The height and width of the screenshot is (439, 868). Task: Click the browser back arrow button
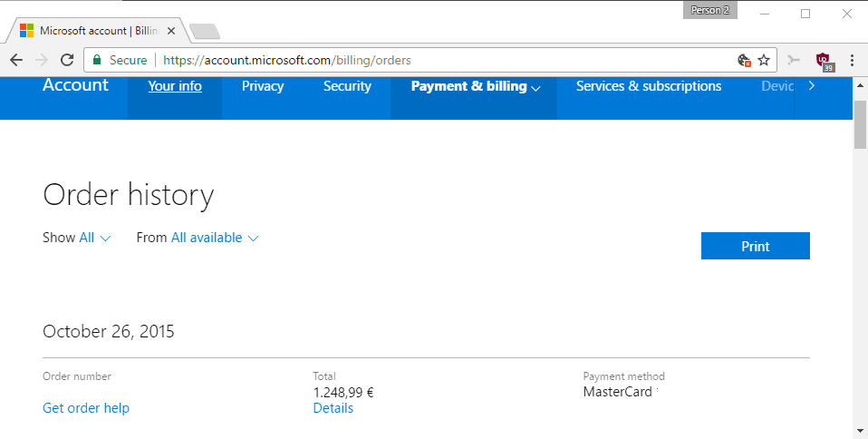point(16,60)
